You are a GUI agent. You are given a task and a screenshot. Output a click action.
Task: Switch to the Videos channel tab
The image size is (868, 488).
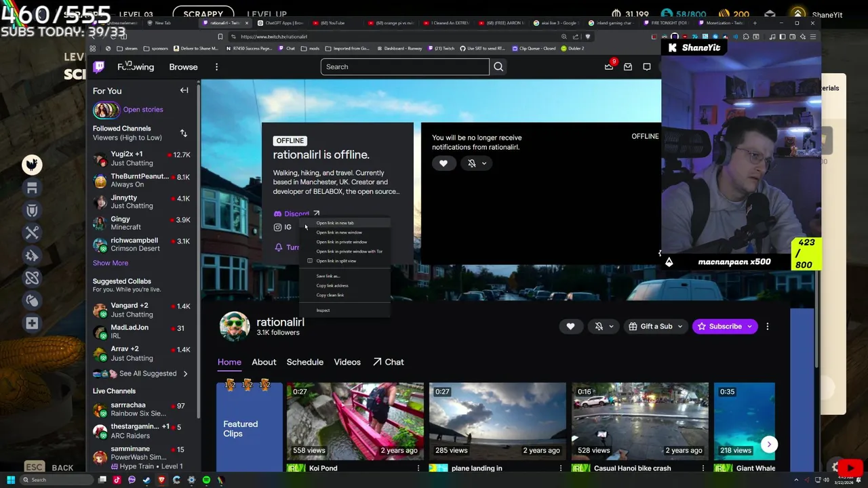347,362
